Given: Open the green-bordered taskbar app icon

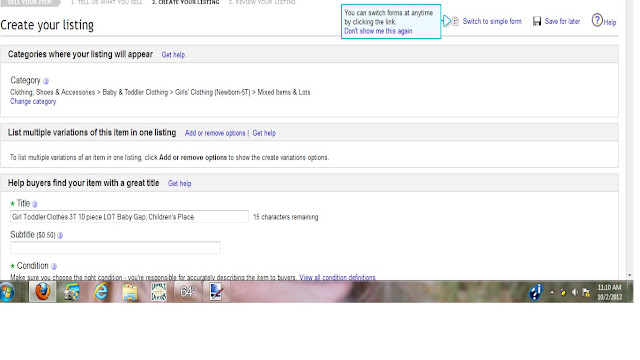Looking at the screenshot, I should coord(158,292).
